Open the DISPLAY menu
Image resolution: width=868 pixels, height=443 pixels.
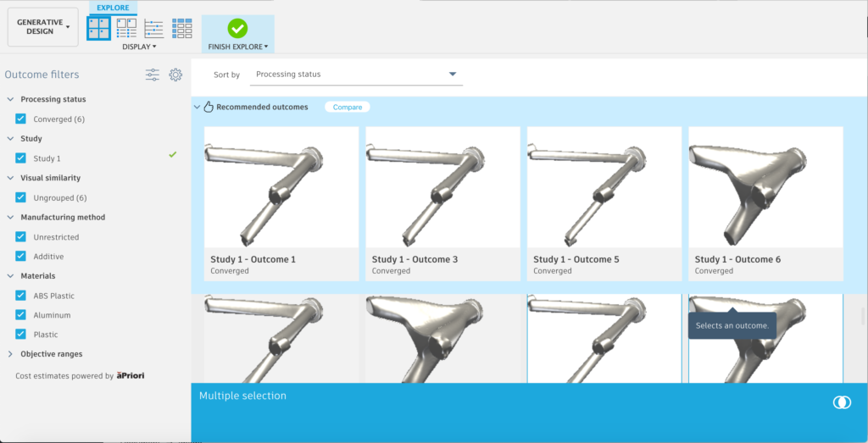(139, 47)
